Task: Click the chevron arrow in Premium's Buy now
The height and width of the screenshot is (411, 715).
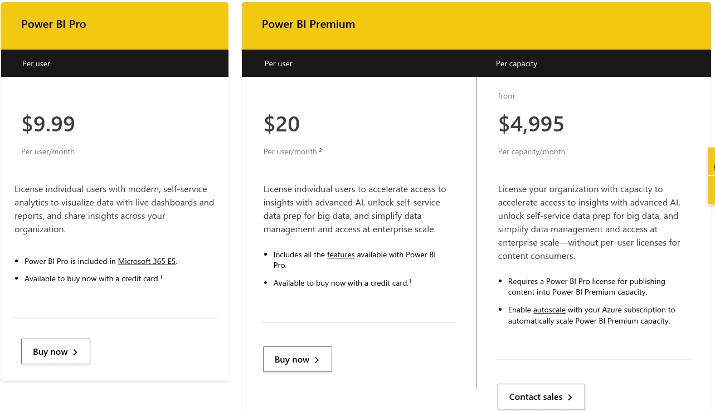Action: point(316,360)
